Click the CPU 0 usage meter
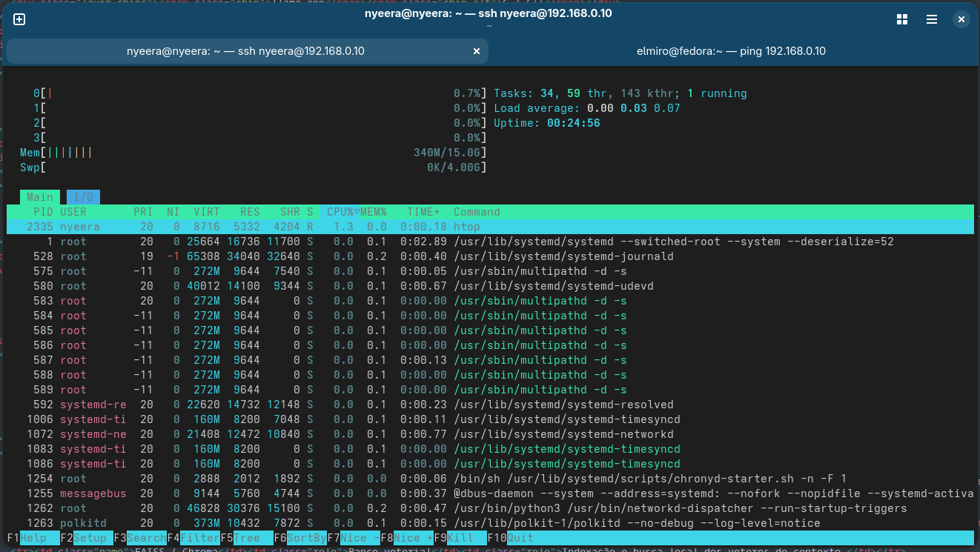The height and width of the screenshot is (552, 980). tap(259, 93)
